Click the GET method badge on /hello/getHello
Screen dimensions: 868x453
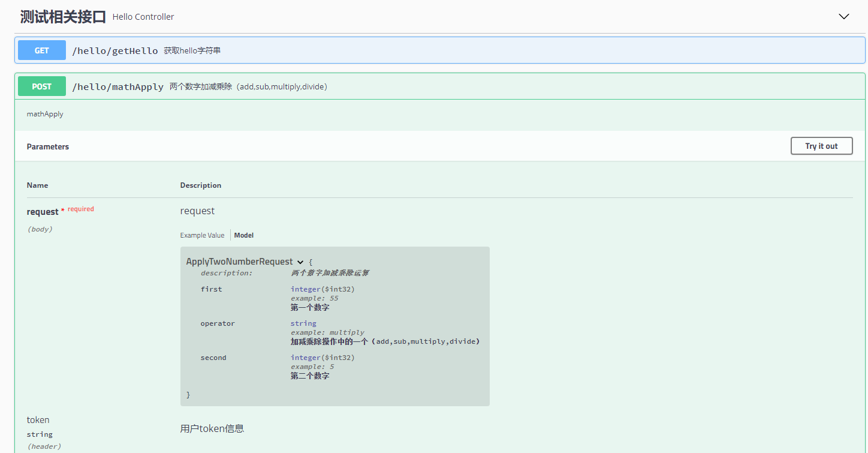[x=41, y=50]
